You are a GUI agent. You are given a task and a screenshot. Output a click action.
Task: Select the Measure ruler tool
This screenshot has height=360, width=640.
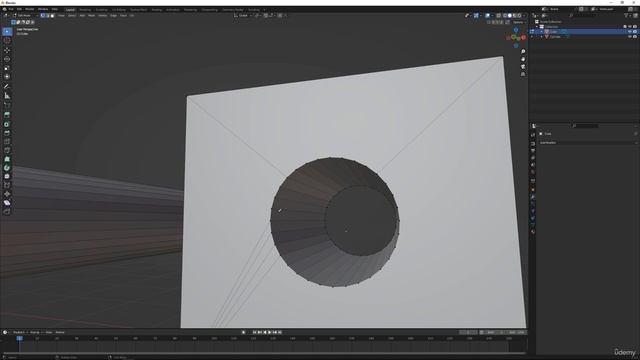pos(7,96)
